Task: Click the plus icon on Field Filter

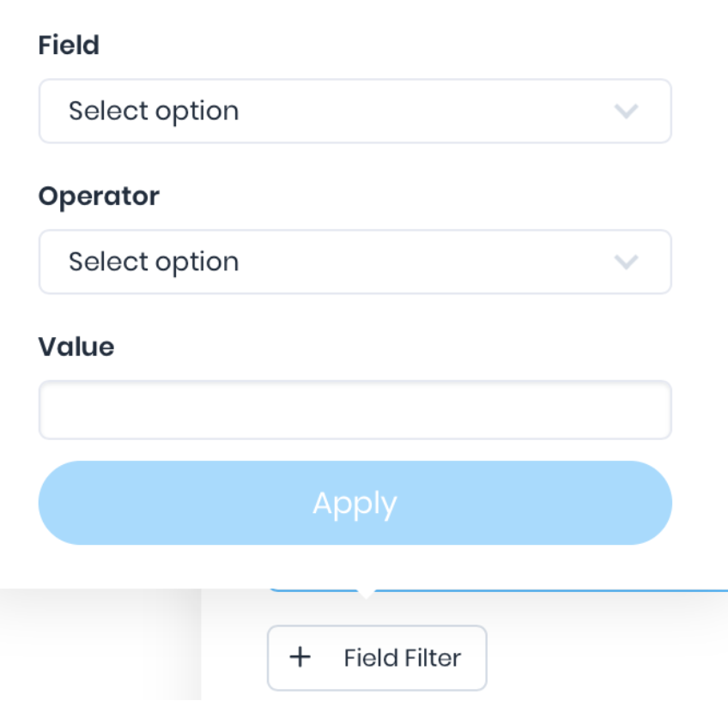Action: point(300,658)
